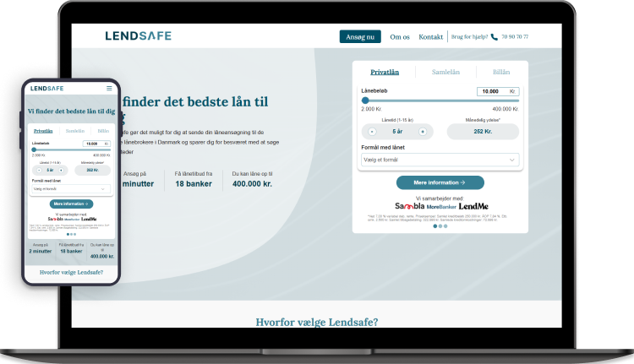Screen dimensions: 634x364
Task: Click the Vi finder det bedste lån heading on phone
Action: point(71,111)
